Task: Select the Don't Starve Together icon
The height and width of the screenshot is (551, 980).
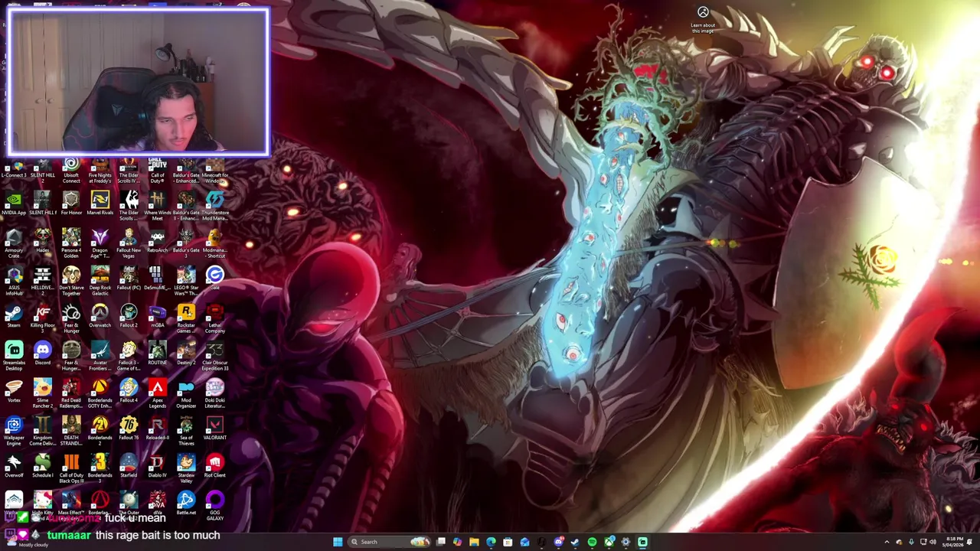Action: (x=71, y=282)
